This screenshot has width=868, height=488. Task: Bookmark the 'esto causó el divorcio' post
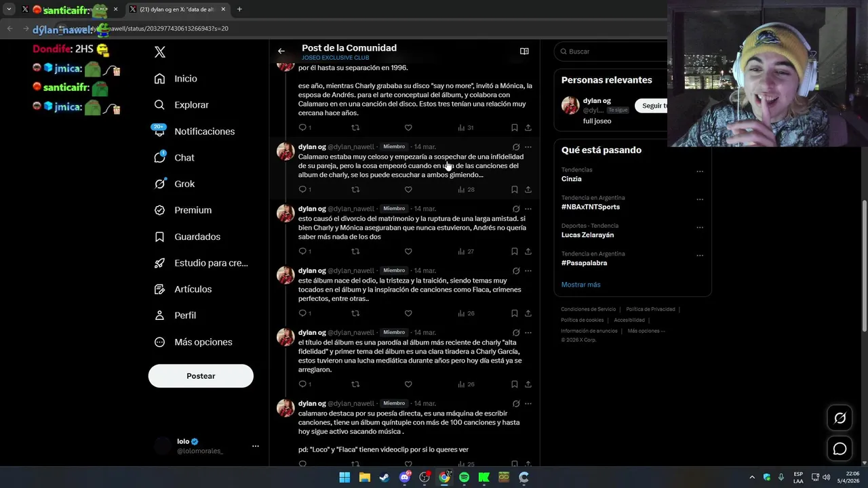pyautogui.click(x=515, y=251)
